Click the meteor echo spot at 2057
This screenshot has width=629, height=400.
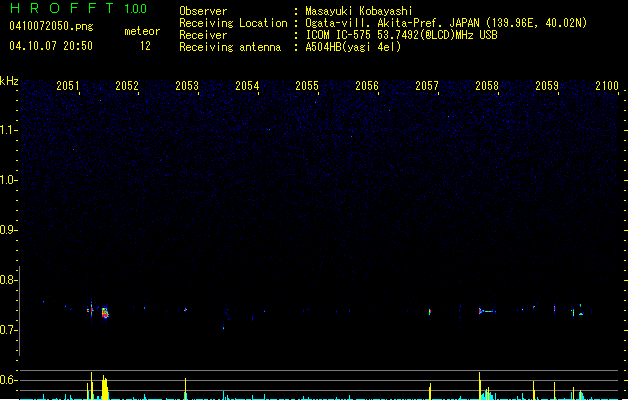pos(430,312)
